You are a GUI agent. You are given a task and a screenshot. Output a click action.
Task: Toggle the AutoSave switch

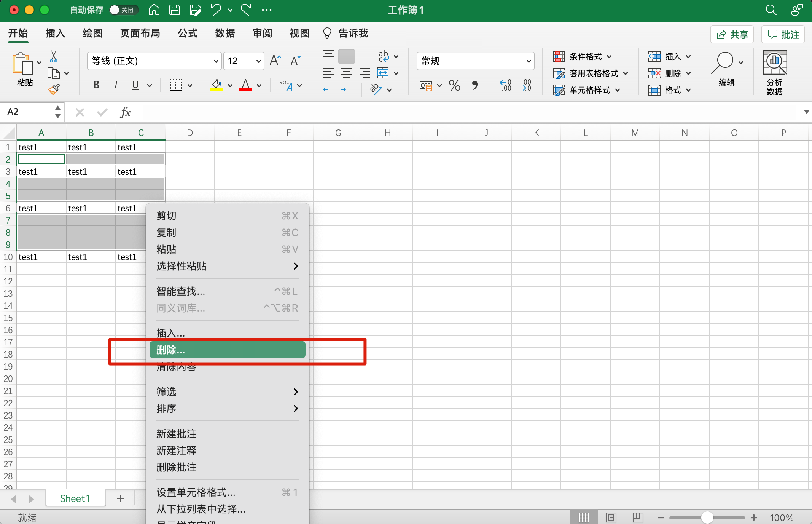click(x=123, y=10)
